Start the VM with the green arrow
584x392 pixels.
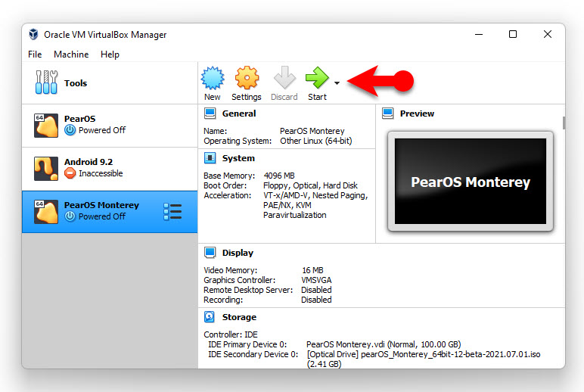point(317,78)
